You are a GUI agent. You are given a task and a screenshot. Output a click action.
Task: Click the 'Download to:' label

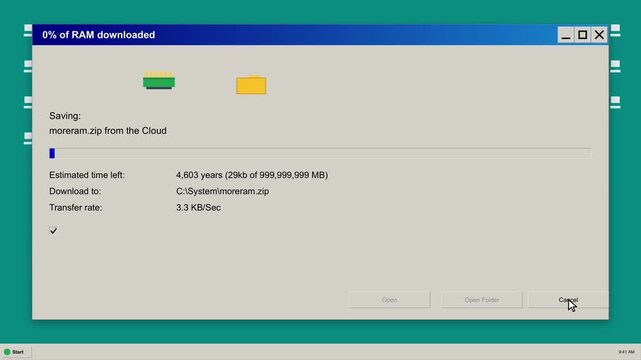point(75,191)
